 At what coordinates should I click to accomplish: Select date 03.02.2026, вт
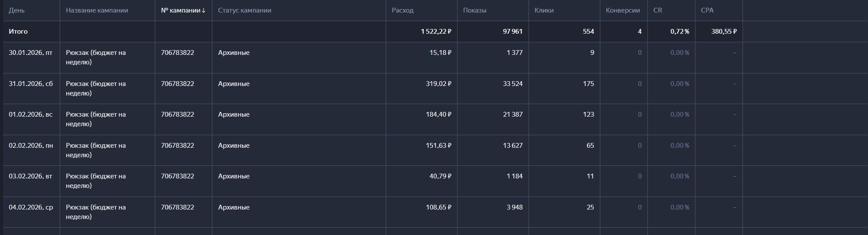tap(31, 176)
